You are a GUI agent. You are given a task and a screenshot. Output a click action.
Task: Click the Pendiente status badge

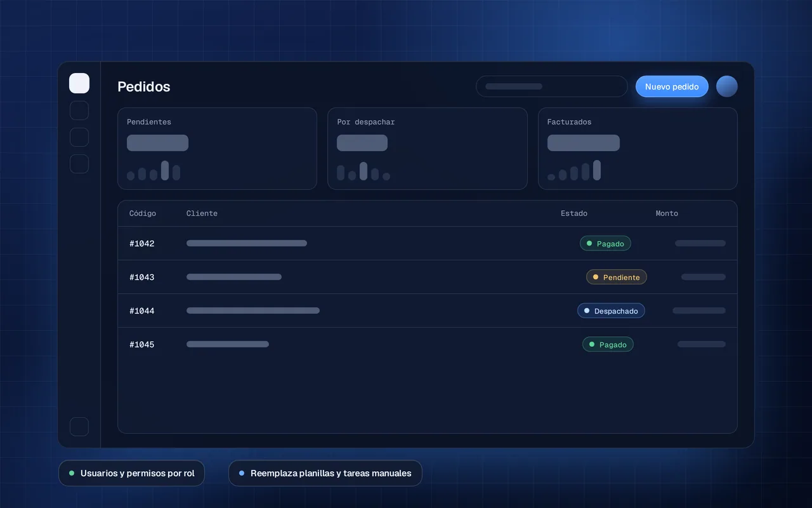pos(617,277)
